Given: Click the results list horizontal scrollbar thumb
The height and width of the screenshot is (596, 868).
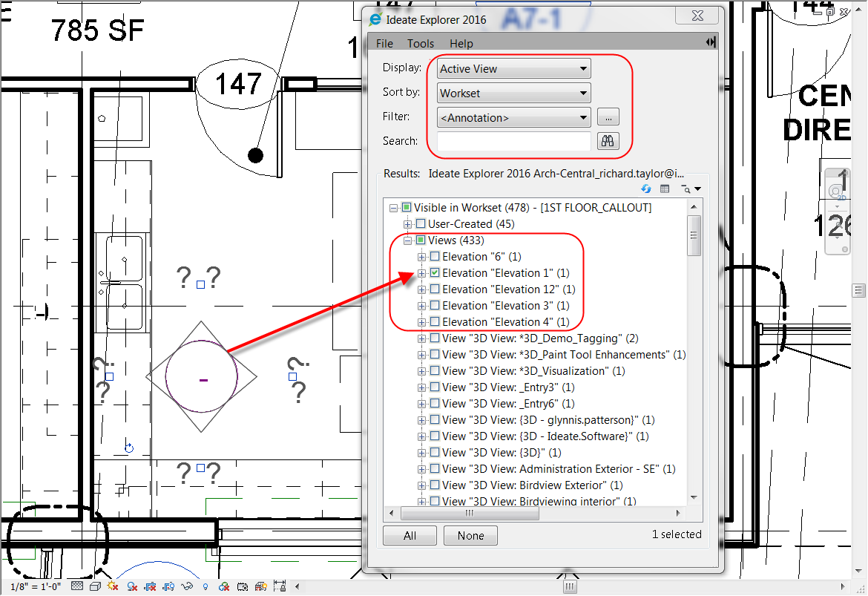Looking at the screenshot, I should 470,513.
